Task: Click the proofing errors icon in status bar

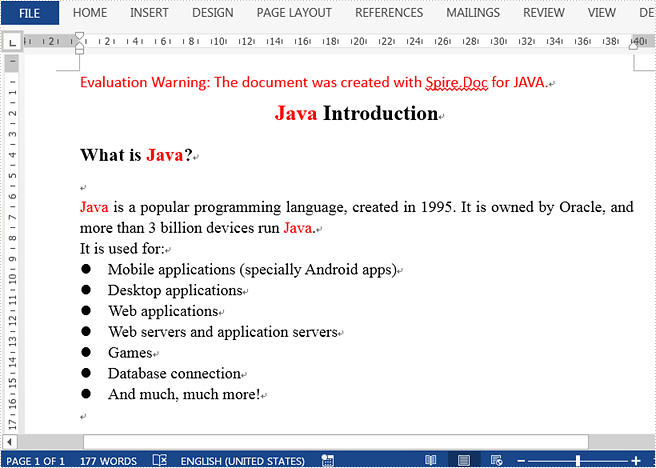Action: pos(159,460)
